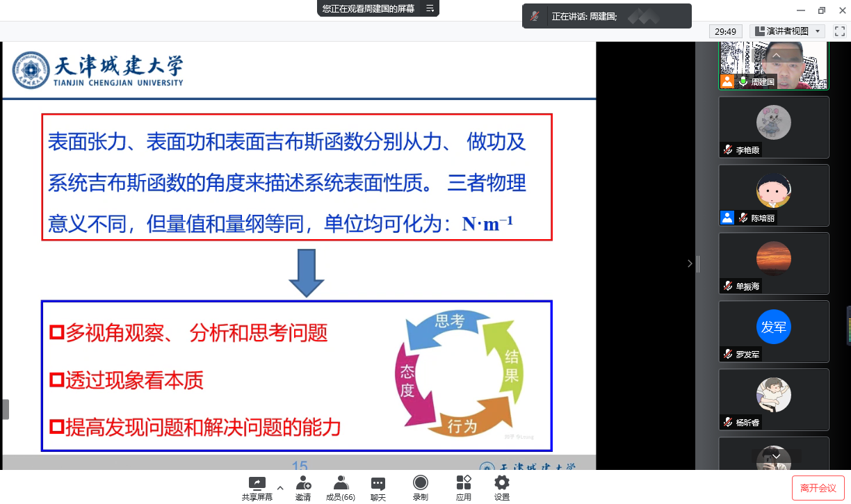Open the menu icon on the 您正在观看周建国的屏幕 banner
851x504 pixels.
click(430, 8)
